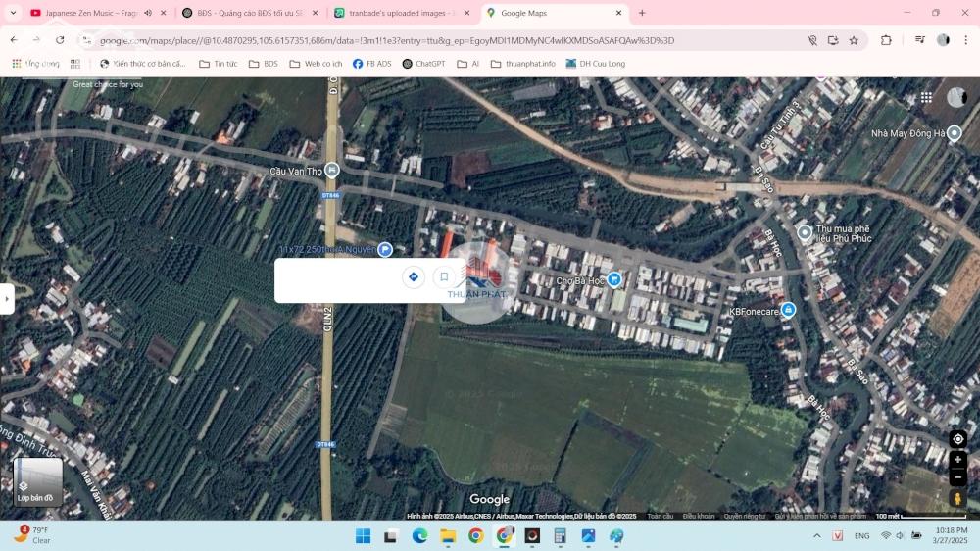
Task: Open the Ứng dụng apps shortcut
Action: tap(35, 64)
